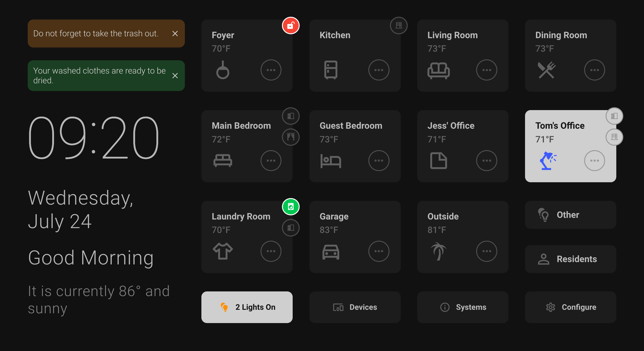644x351 pixels.
Task: Toggle the Living Room sofa light icon
Action: pyautogui.click(x=438, y=70)
